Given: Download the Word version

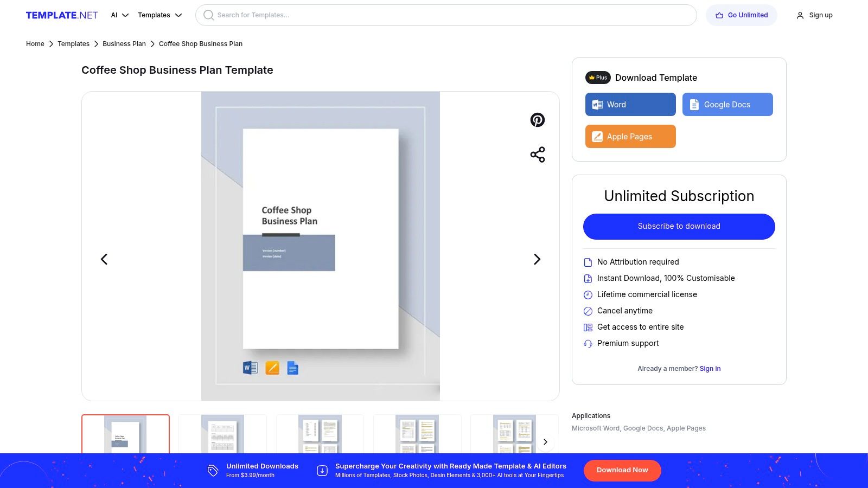Looking at the screenshot, I should pyautogui.click(x=630, y=104).
